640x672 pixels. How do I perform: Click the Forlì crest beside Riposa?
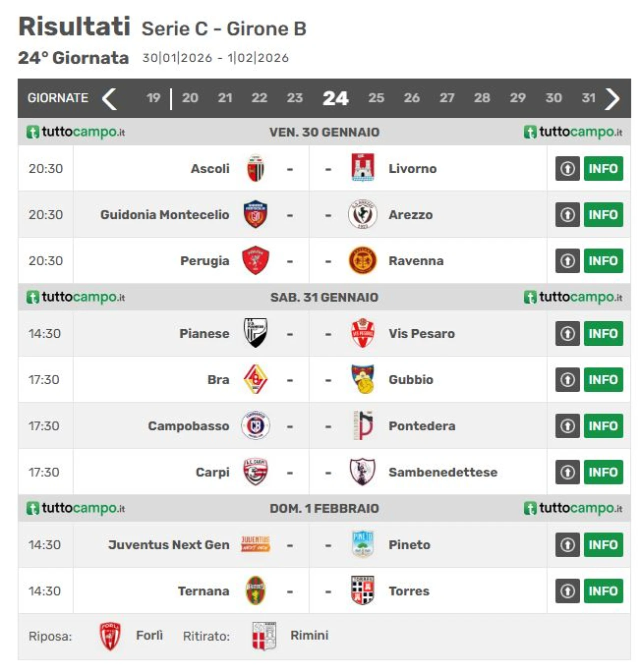click(110, 636)
